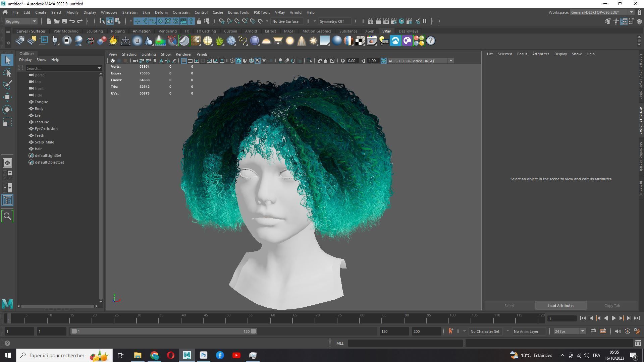The width and height of the screenshot is (644, 362).
Task: Click the Copy Tab button
Action: 612,306
